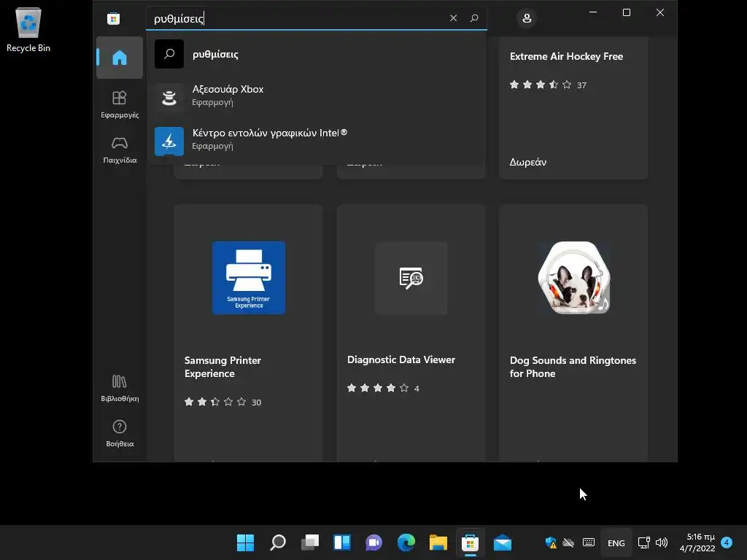Open the Home tab in Store sidebar
The image size is (747, 560).
click(x=119, y=58)
